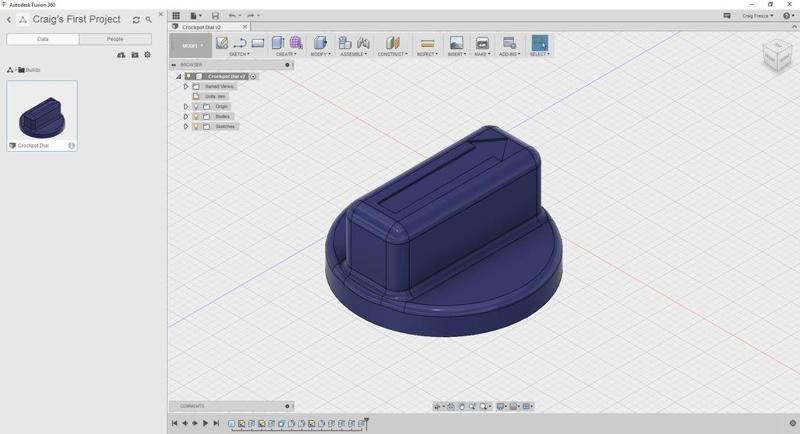Select the Crockpot Dial v2 document tab

click(x=203, y=27)
